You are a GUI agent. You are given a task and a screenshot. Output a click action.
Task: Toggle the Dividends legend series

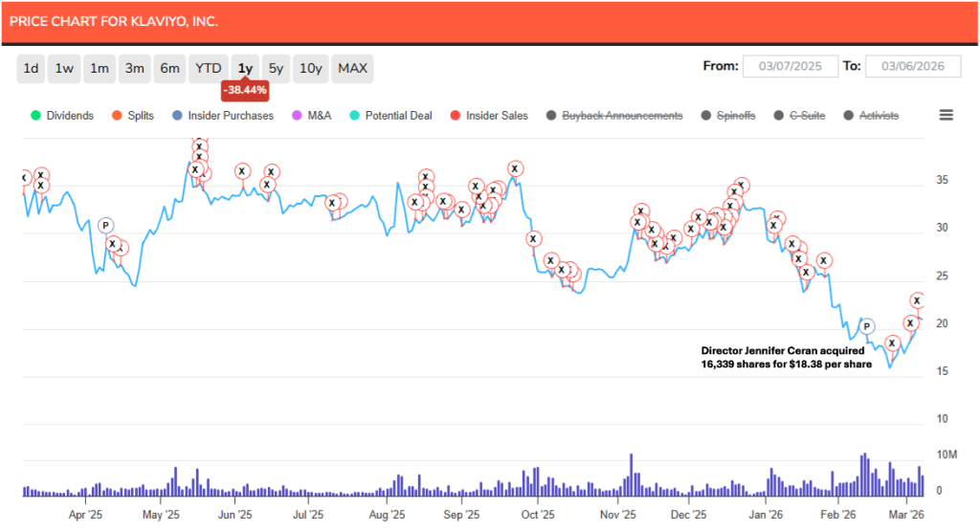tap(62, 116)
